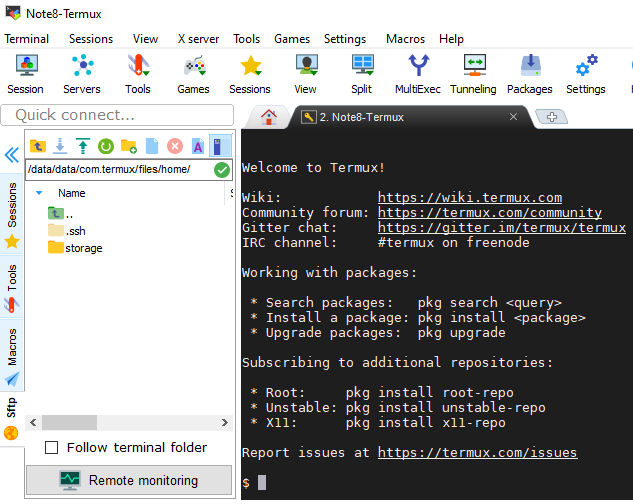The width and height of the screenshot is (633, 504).
Task: Click the Session toolbar icon
Action: coord(25,74)
